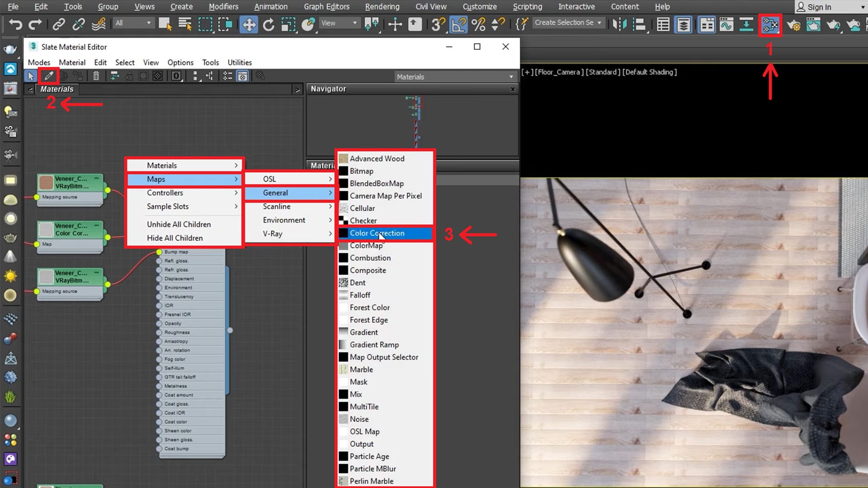868x488 pixels.
Task: Open the Rendering menu
Action: (x=382, y=7)
